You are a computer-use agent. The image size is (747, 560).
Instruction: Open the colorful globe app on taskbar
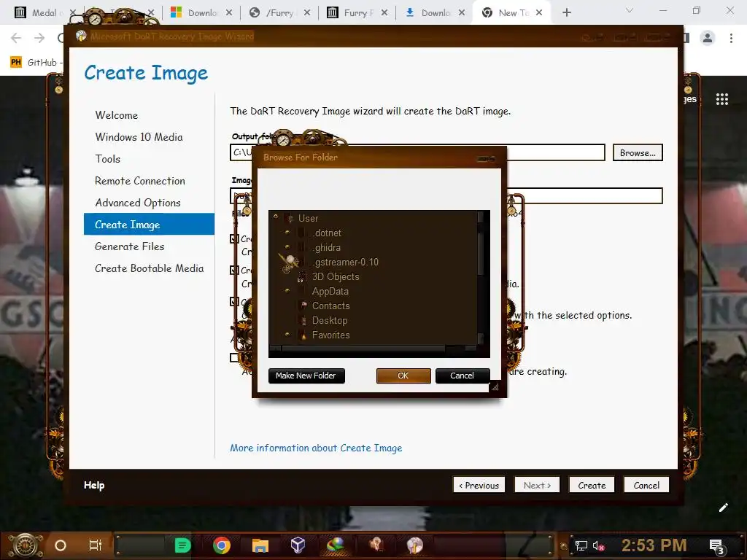tap(336, 545)
